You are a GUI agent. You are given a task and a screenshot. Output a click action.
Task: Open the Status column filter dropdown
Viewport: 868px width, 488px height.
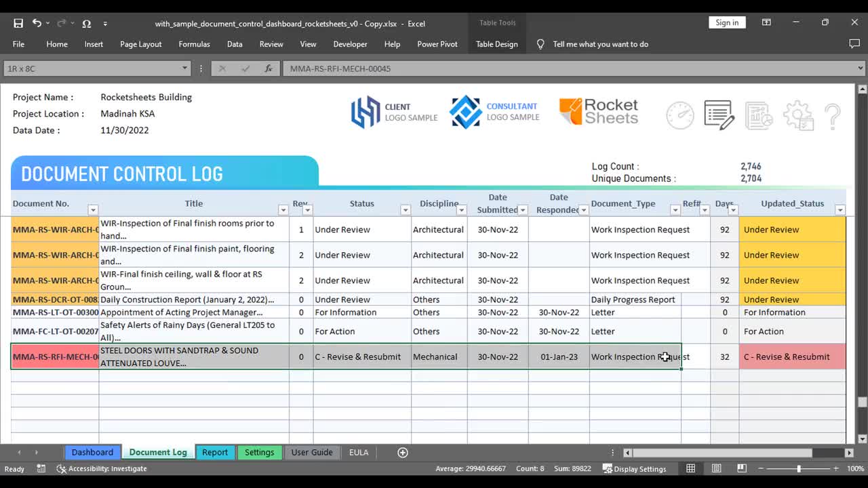pos(406,210)
